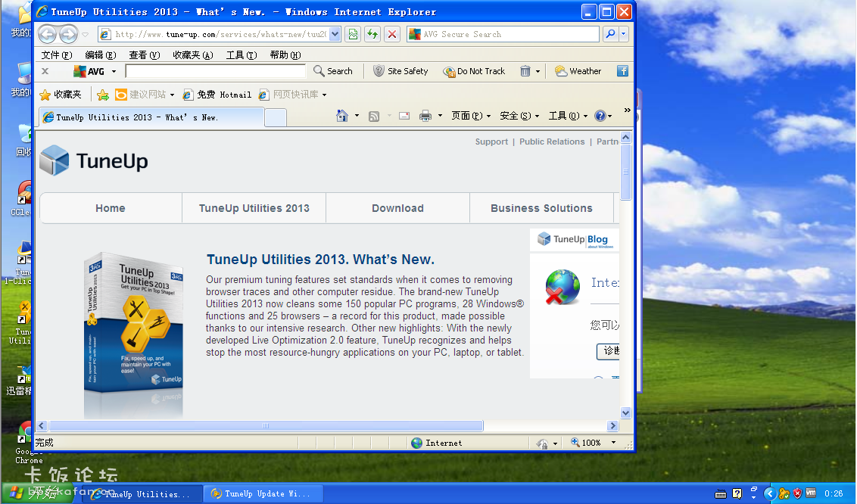Go back with the browser Back arrow
857x504 pixels.
(48, 34)
